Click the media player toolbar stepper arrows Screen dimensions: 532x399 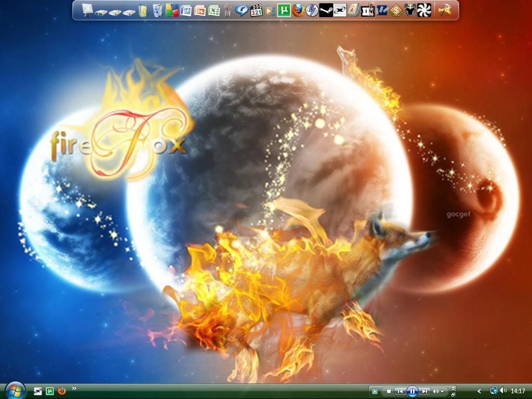click(453, 389)
